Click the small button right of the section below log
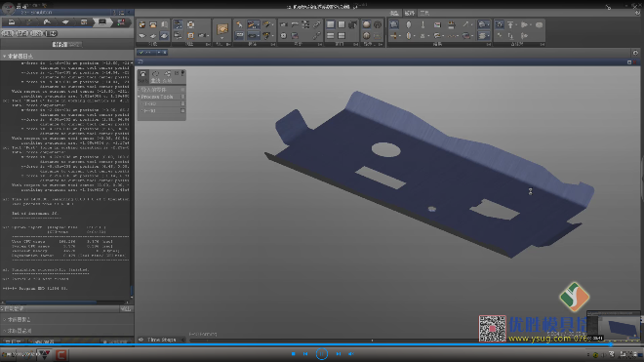Screen dimensions: 644x362 [x=126, y=309]
